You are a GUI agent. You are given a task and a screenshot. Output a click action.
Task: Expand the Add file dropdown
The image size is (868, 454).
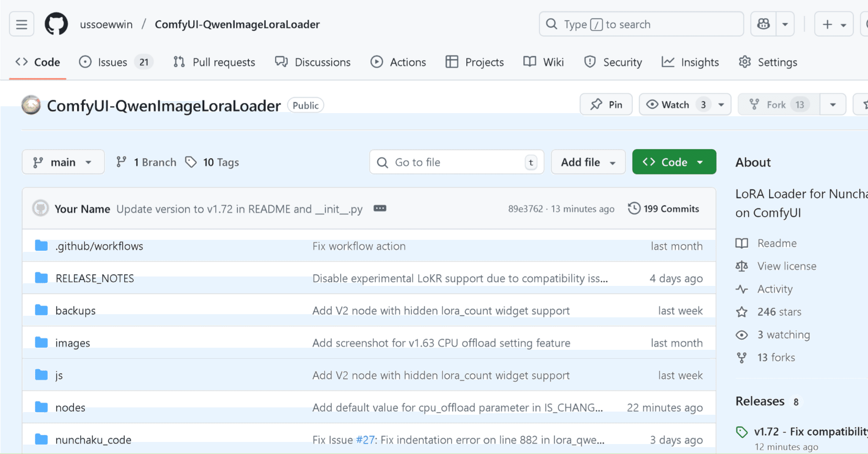[x=588, y=162]
